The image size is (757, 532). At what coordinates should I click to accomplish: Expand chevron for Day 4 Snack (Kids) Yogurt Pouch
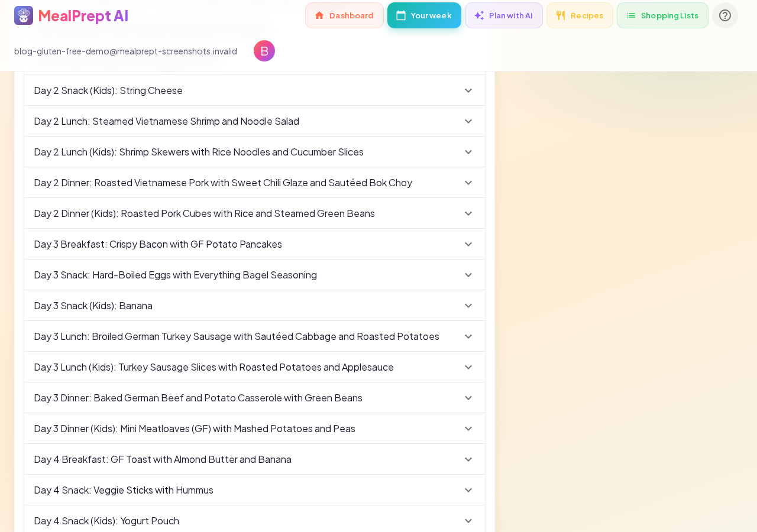[x=468, y=521]
